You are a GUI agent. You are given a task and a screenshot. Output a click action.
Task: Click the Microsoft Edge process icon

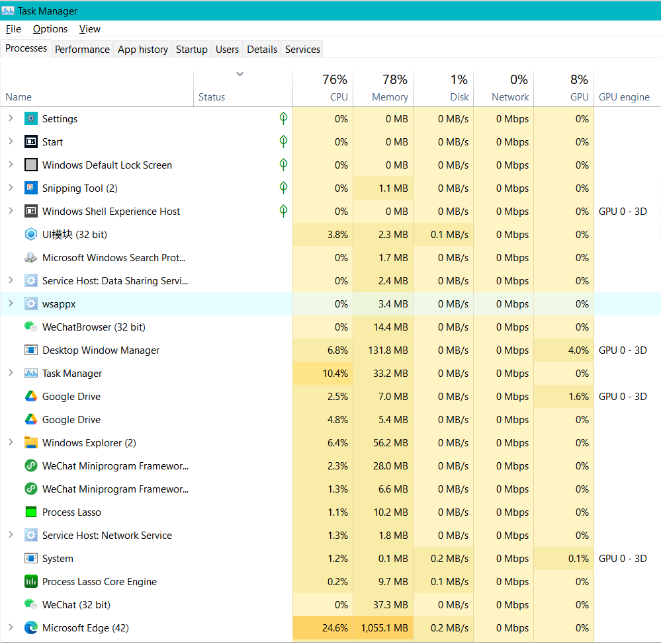click(x=31, y=628)
